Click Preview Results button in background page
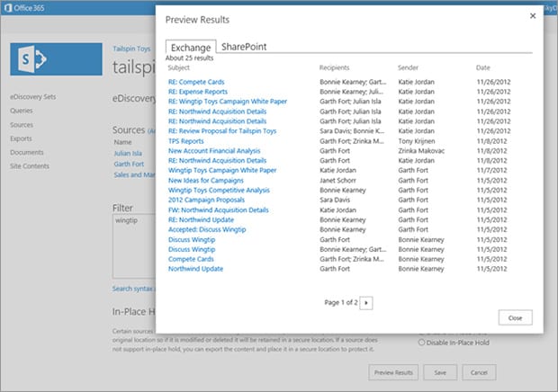Viewport: 558px width, 392px height. (x=393, y=372)
